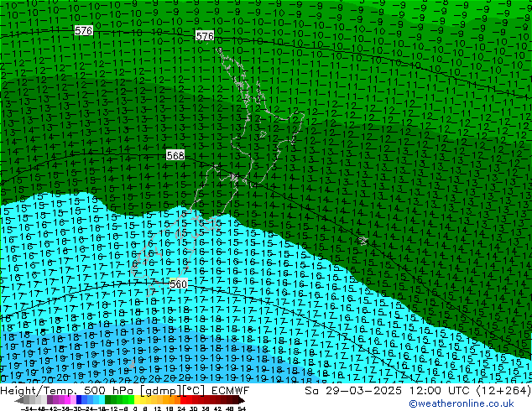Screen dimensions: 532x411
Task: Click the ECMWF model label
Action: 229,390
